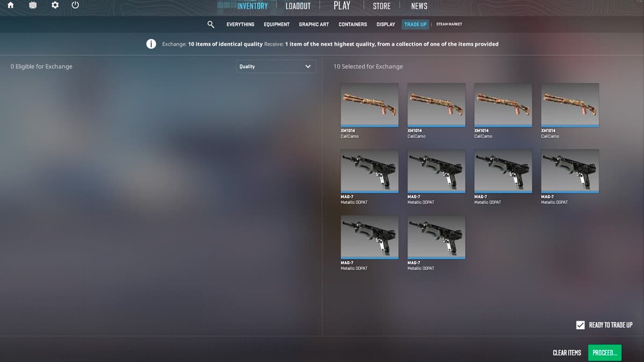The image size is (644, 362).
Task: Select the Graphic Art inventory filter
Action: tap(314, 25)
